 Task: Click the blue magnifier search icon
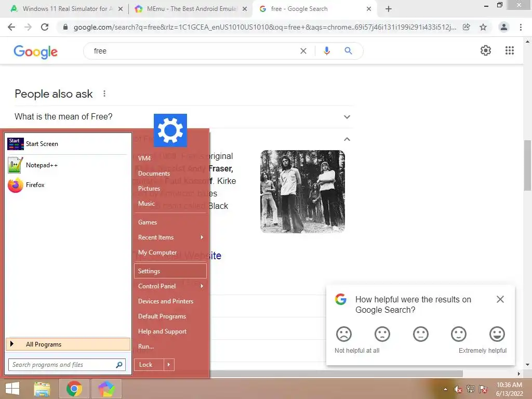(x=348, y=51)
